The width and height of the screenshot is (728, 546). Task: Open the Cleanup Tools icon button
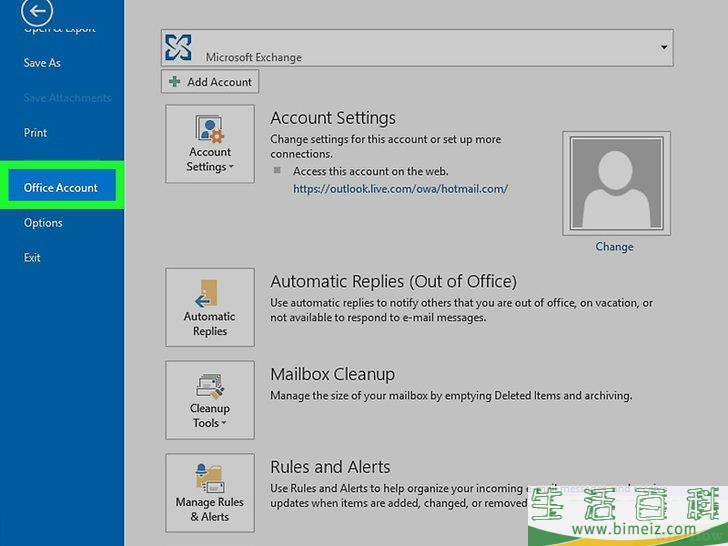pyautogui.click(x=210, y=401)
